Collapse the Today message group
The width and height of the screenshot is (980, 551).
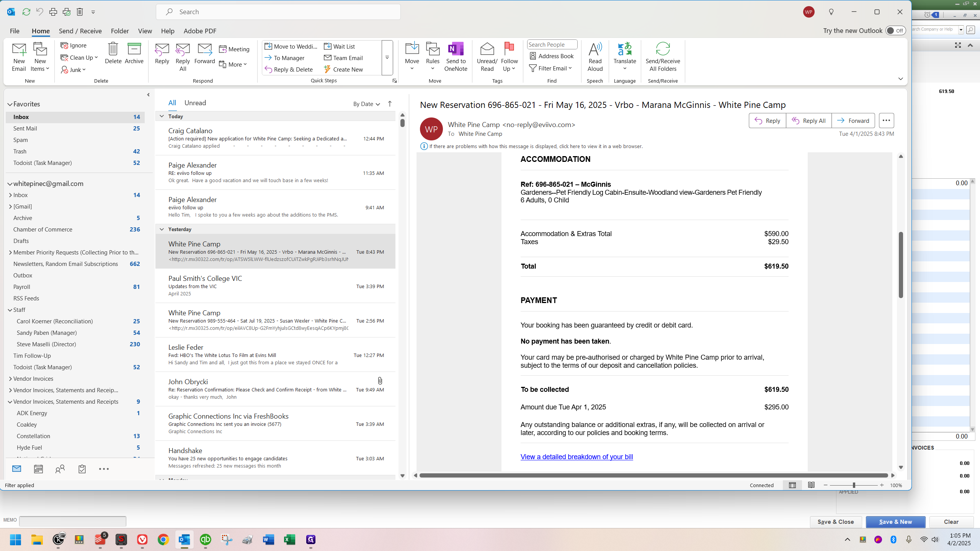pyautogui.click(x=162, y=116)
